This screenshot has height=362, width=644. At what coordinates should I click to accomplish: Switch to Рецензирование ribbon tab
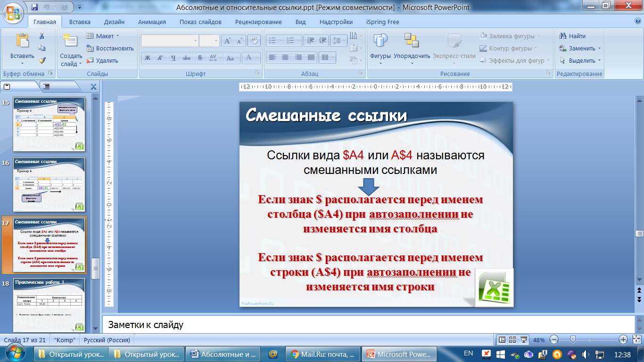pyautogui.click(x=258, y=22)
